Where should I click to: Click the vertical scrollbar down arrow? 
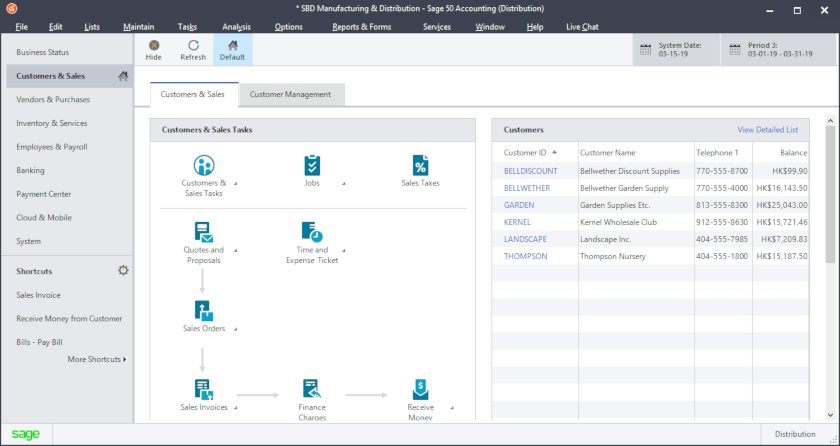click(x=830, y=414)
